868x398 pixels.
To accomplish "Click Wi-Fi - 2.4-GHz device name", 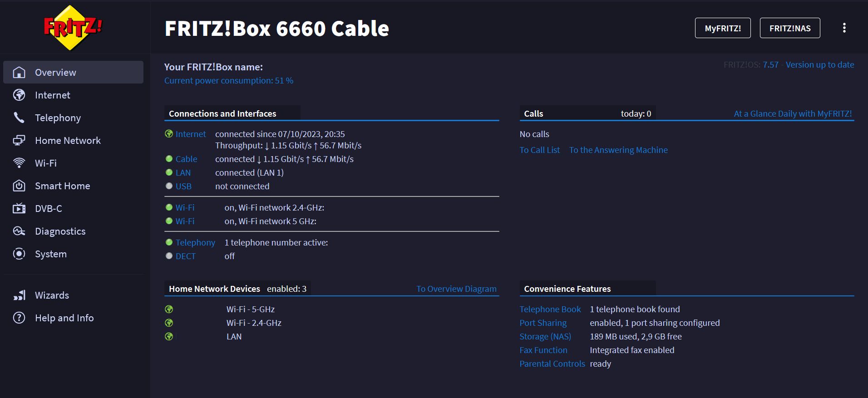I will 254,323.
